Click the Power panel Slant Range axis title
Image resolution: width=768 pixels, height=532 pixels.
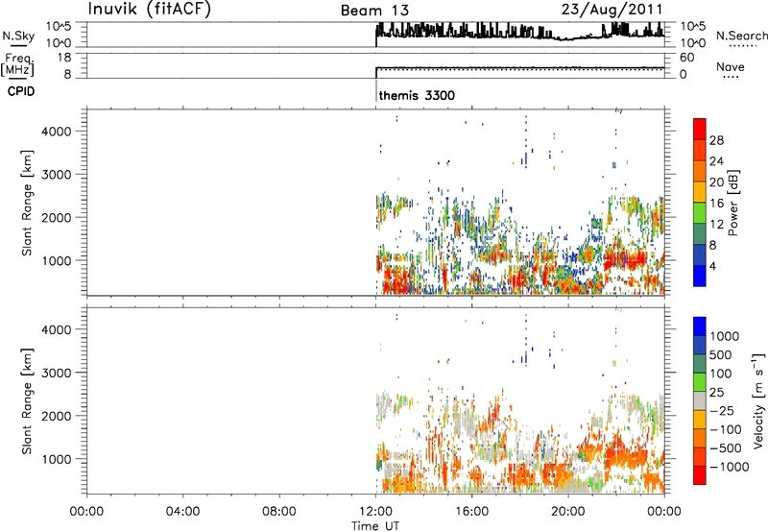pos(27,203)
